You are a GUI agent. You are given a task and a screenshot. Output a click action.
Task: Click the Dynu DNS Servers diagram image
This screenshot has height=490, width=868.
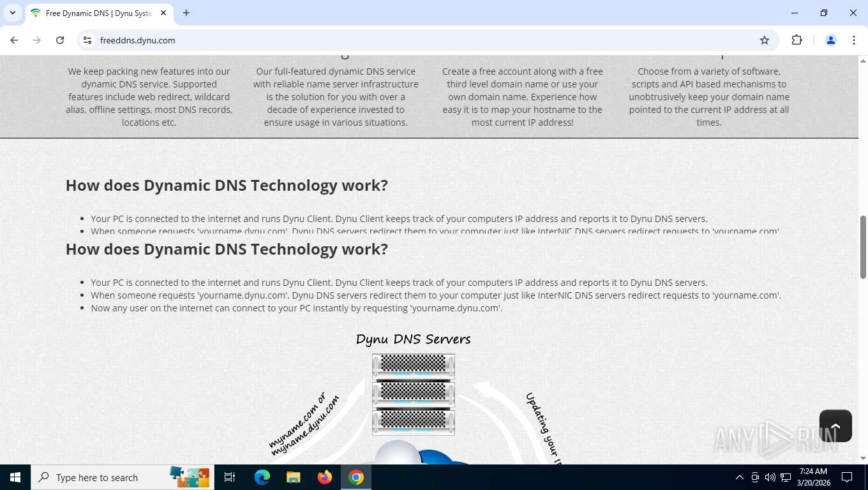point(414,397)
